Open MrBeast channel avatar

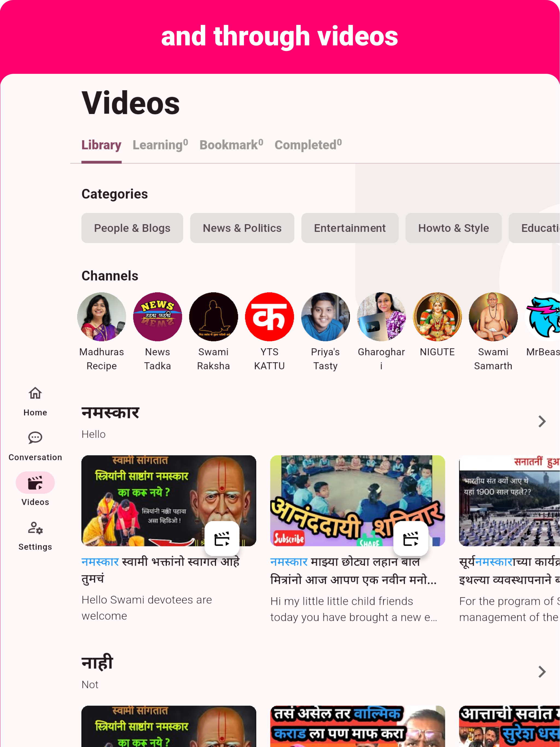coord(543,317)
